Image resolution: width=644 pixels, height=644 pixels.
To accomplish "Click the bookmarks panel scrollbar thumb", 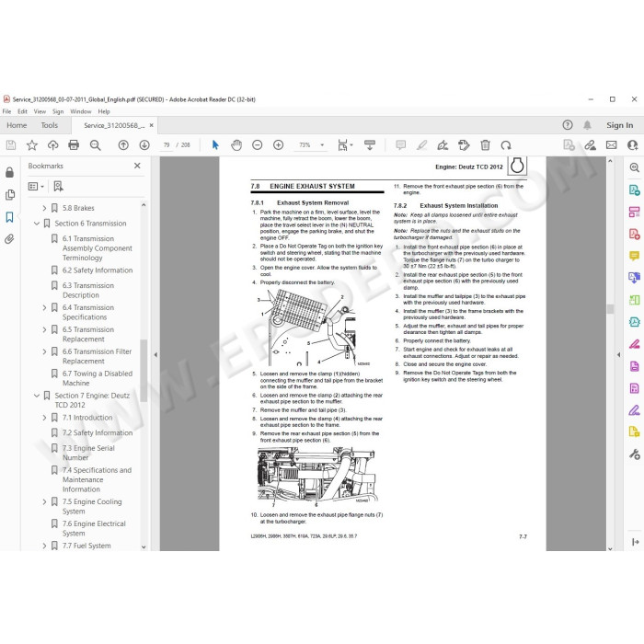I will 144,371.
